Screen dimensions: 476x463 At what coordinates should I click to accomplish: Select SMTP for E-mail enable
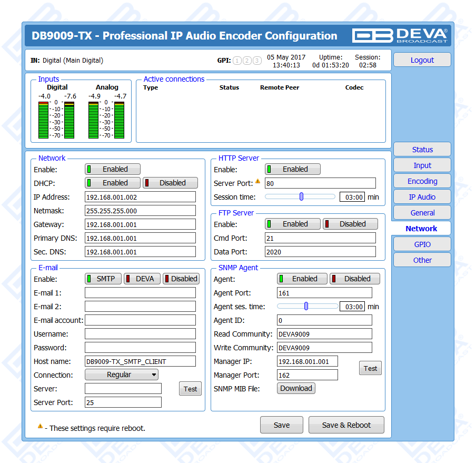103,279
